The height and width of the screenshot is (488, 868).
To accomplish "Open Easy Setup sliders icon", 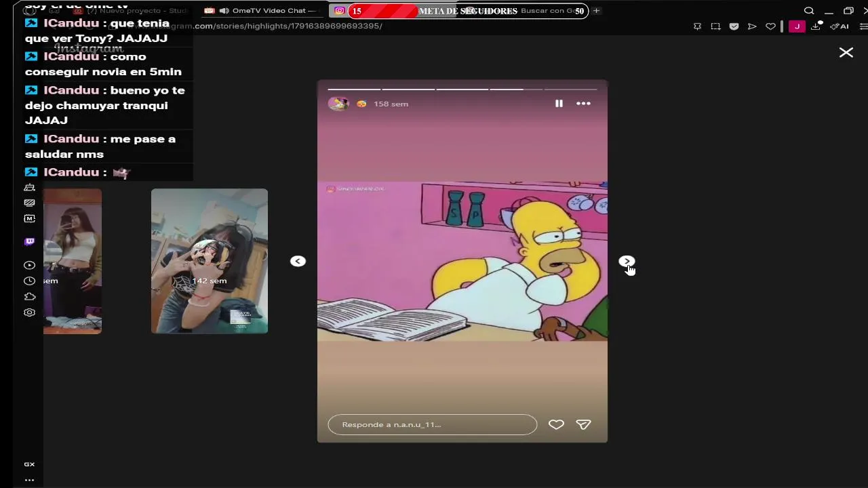I will click(863, 26).
